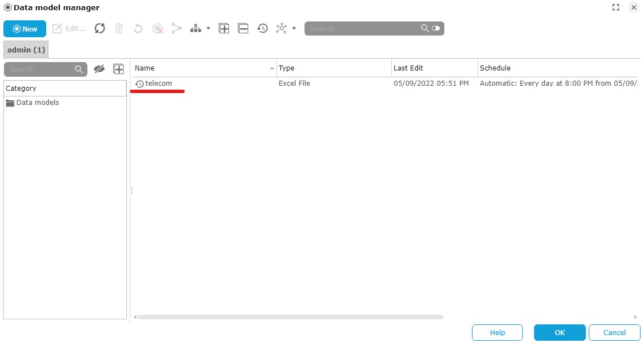Click the horizontal scrollbar below the list
Screen dimensions: 644x343
tap(290, 317)
